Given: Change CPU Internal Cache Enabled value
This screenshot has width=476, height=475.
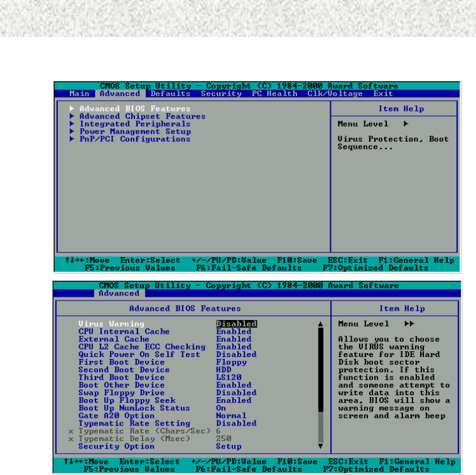Looking at the screenshot, I should pyautogui.click(x=234, y=331).
